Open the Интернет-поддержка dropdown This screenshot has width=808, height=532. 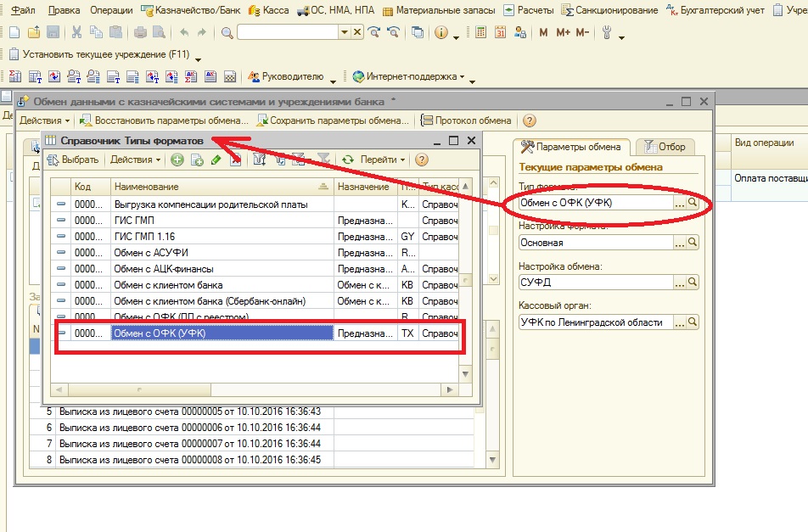[408, 76]
